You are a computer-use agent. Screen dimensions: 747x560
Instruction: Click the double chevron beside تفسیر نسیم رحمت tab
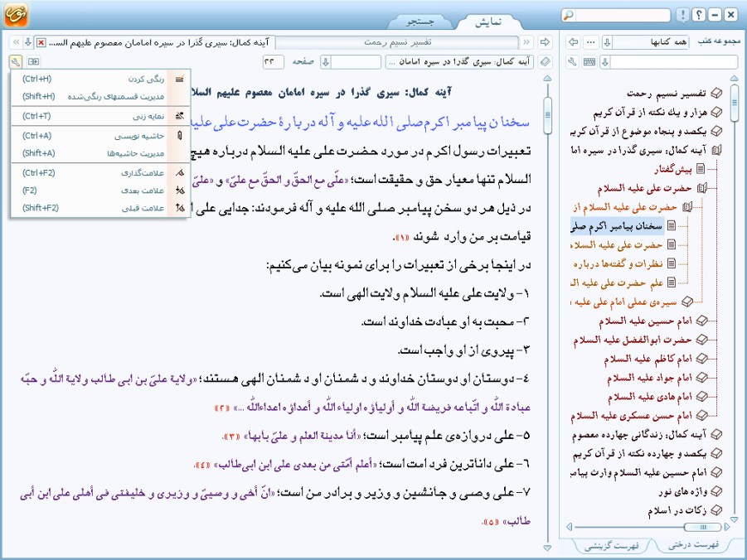pos(526,42)
